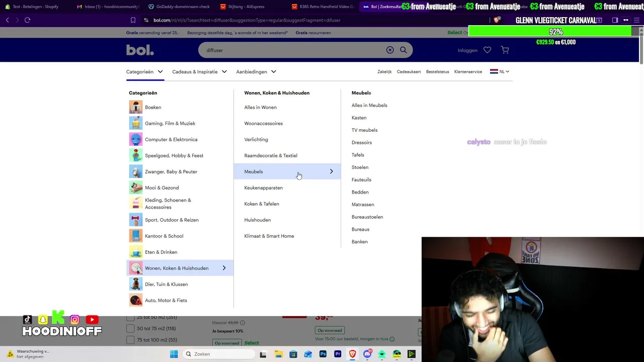Open the Inloggen link

tap(467, 50)
